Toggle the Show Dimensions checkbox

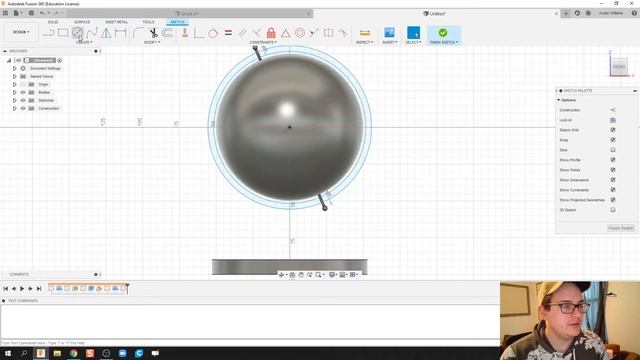tap(613, 180)
